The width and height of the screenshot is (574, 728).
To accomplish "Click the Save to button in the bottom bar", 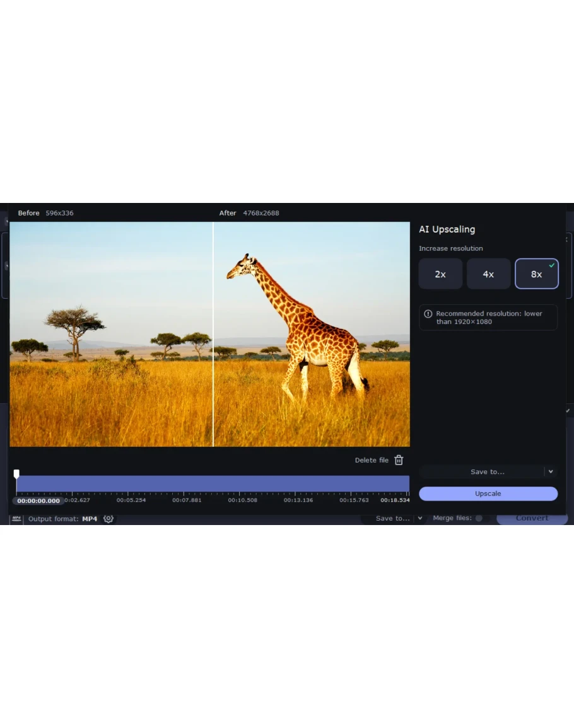I will tap(392, 518).
